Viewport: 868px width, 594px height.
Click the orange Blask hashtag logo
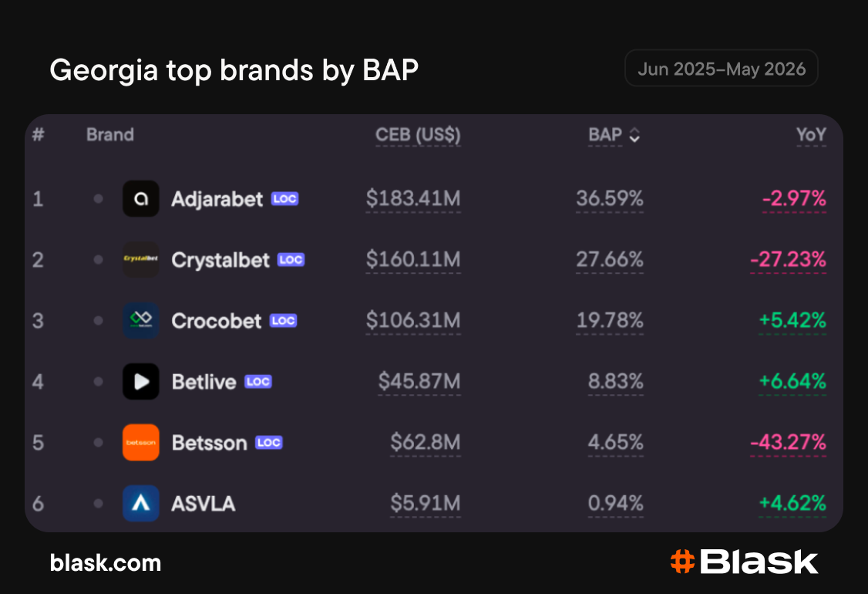pos(682,562)
